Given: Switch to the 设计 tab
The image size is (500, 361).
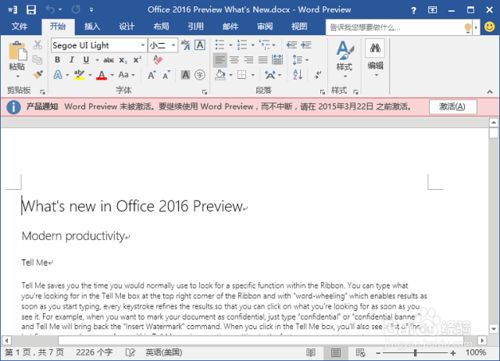Looking at the screenshot, I should (x=127, y=26).
